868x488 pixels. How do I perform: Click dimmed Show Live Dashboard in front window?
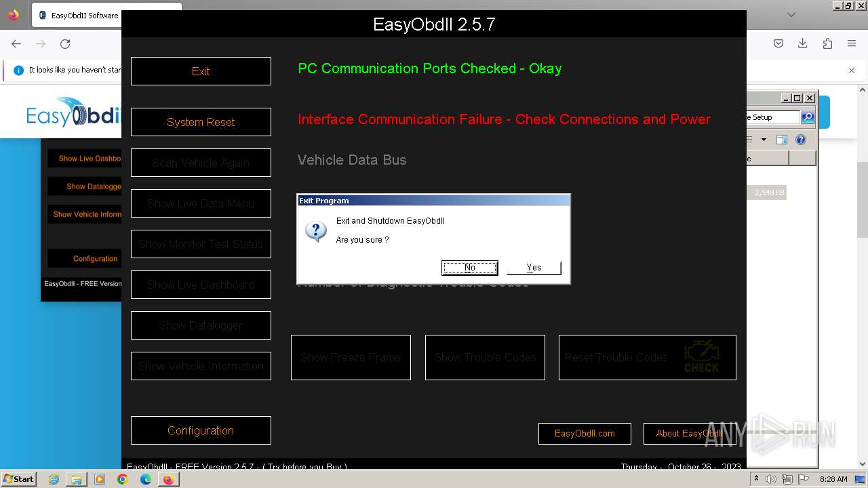point(201,285)
